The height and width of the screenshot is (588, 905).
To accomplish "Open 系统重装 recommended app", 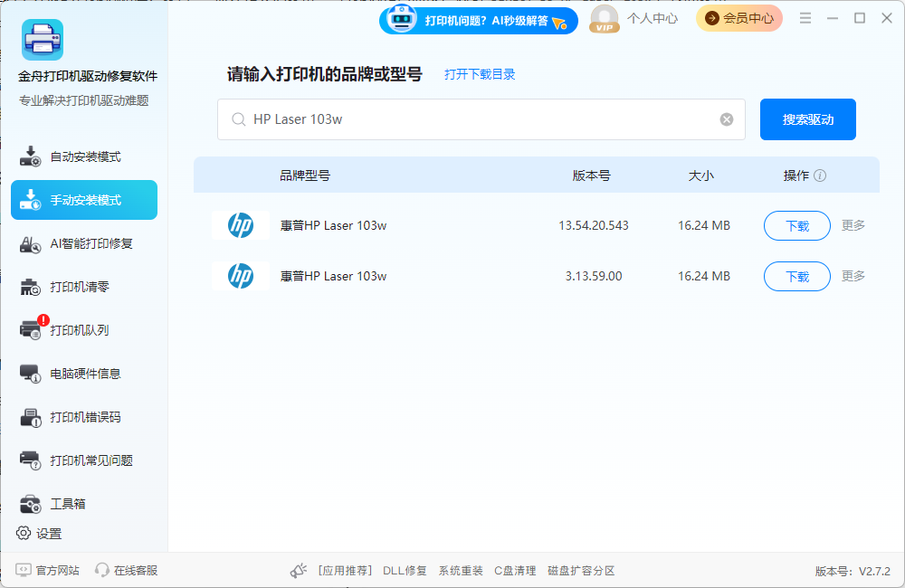I will 461,571.
